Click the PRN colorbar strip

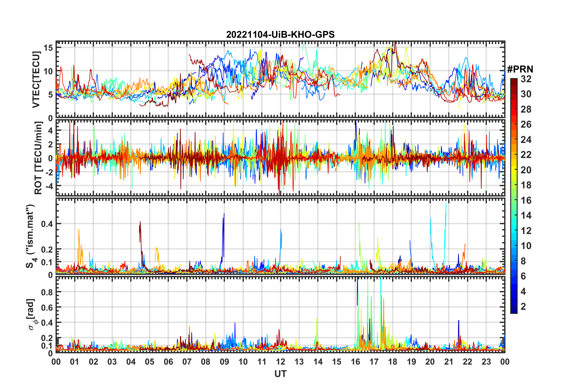coord(514,196)
